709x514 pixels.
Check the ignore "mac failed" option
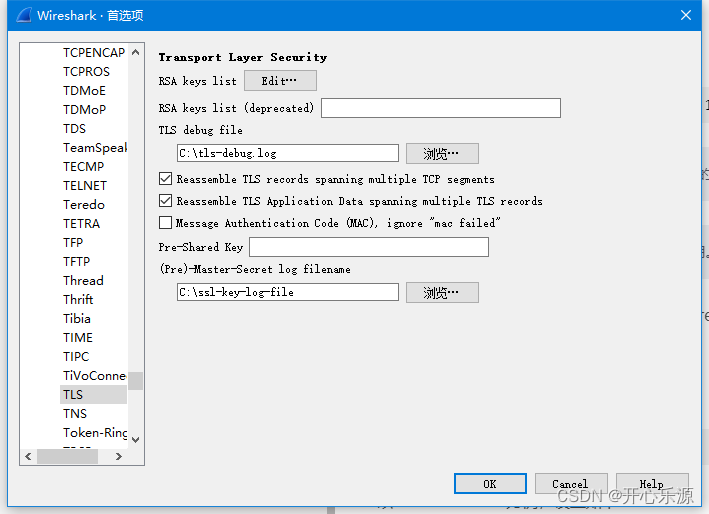click(165, 222)
